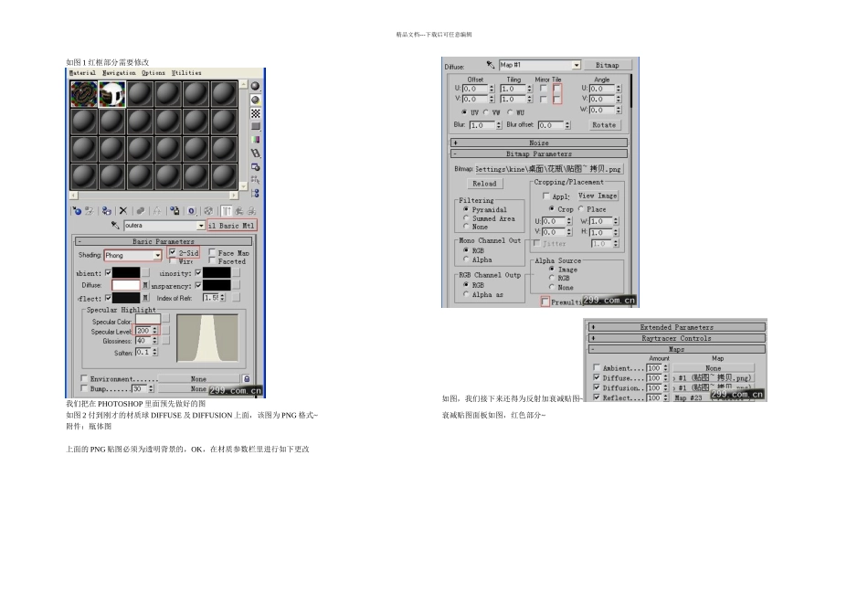Select the Place radio button
This screenshot has height=614, width=868.
point(581,208)
